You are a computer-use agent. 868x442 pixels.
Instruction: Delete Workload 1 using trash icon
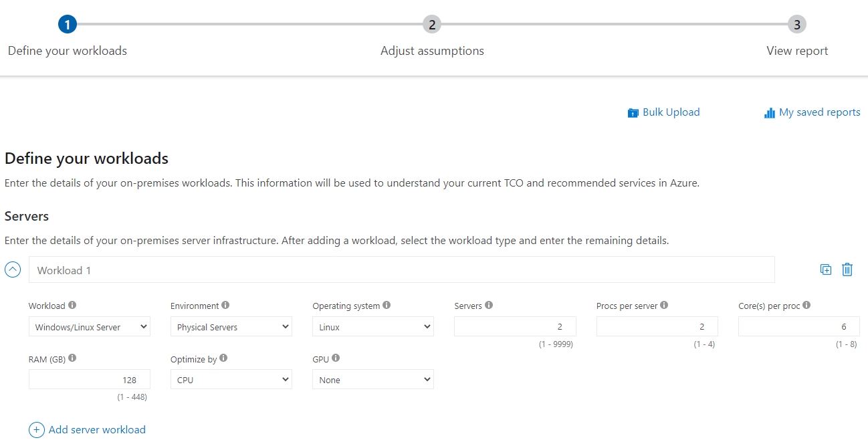pyautogui.click(x=847, y=269)
